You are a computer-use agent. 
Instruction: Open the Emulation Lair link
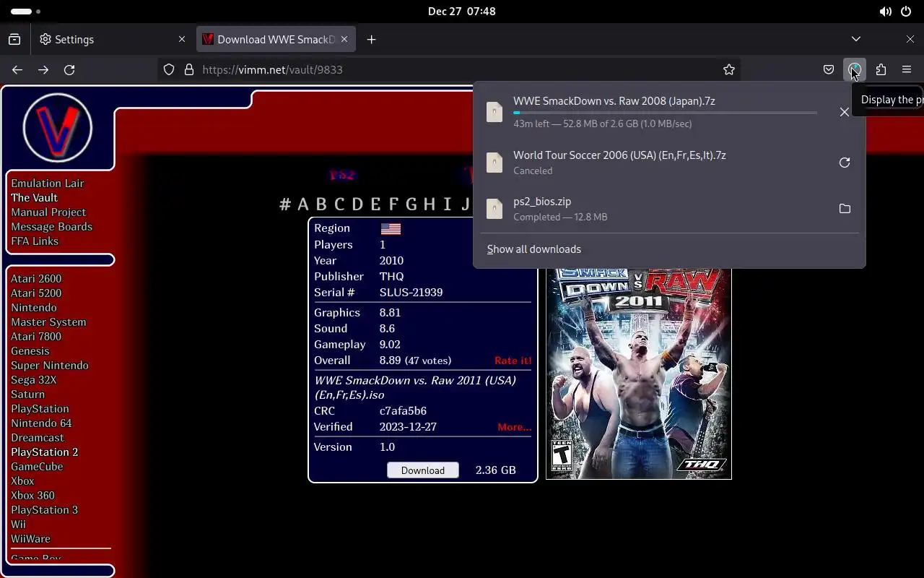[47, 184]
